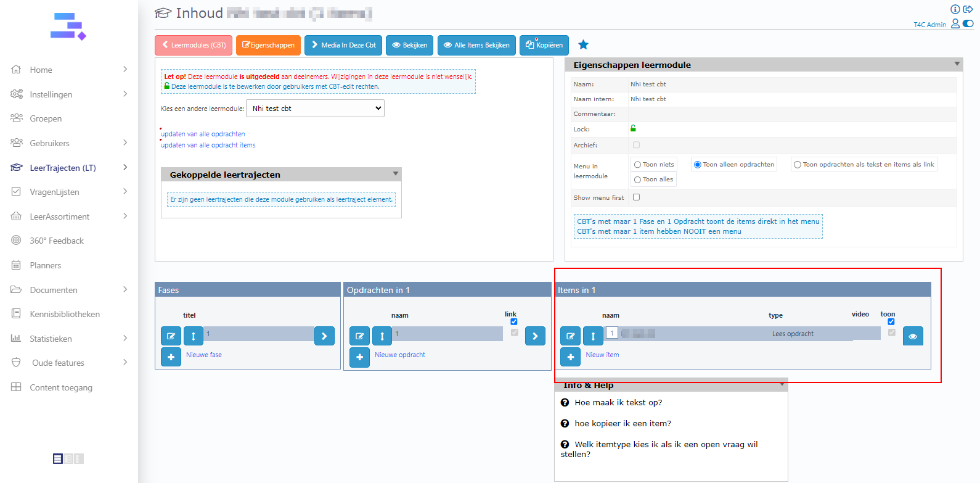980x483 pixels.
Task: Enable the 'Show menu first' checkbox
Action: pyautogui.click(x=636, y=197)
